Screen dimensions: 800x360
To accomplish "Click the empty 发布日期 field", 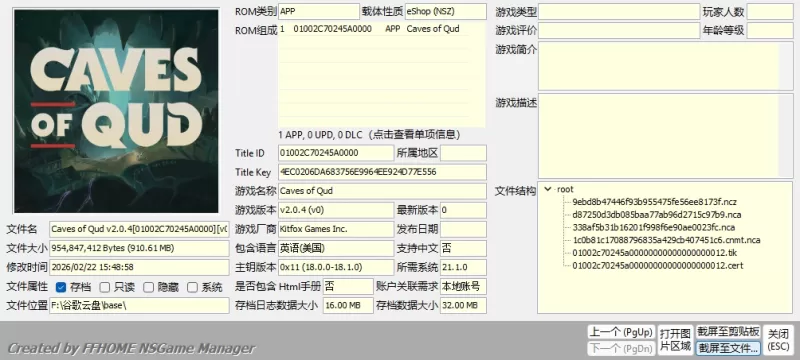I will pos(463,229).
